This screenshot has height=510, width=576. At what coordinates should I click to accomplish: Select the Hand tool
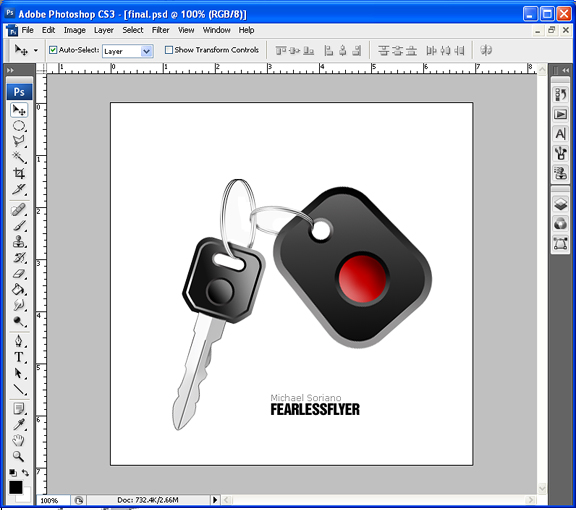coord(19,440)
